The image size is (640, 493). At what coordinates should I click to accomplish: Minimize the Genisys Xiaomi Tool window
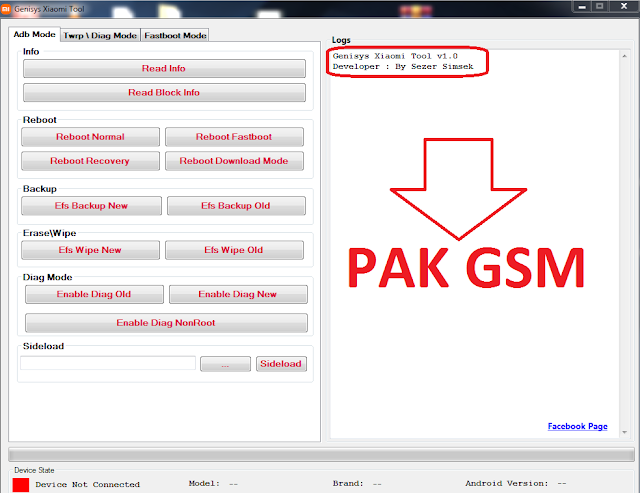coord(582,6)
